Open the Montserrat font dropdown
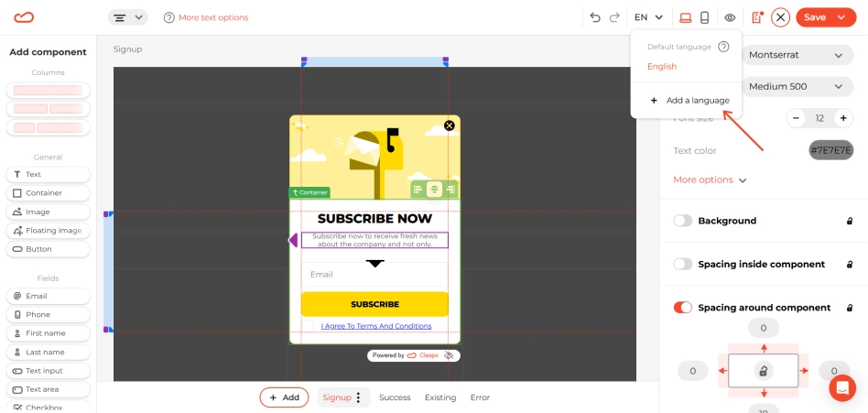Screen dimensions: 868x413 [797, 55]
